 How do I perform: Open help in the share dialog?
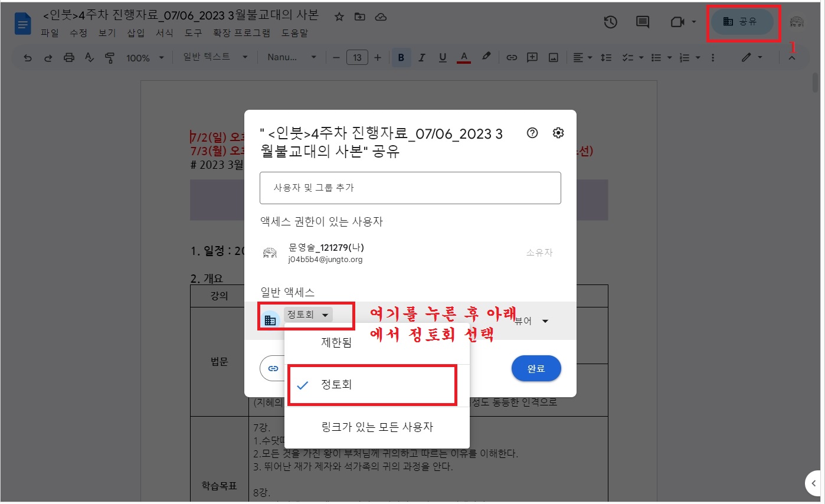532,133
